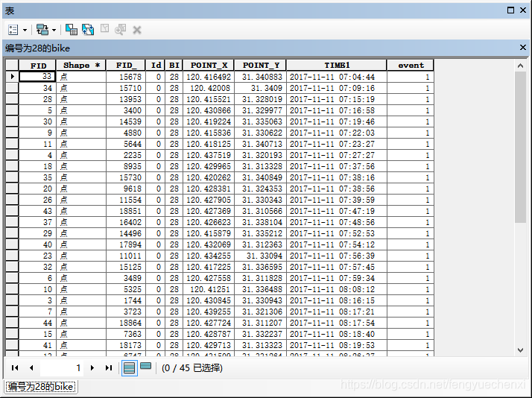Toggle the Show selected records view
The image size is (532, 398).
coord(145,366)
